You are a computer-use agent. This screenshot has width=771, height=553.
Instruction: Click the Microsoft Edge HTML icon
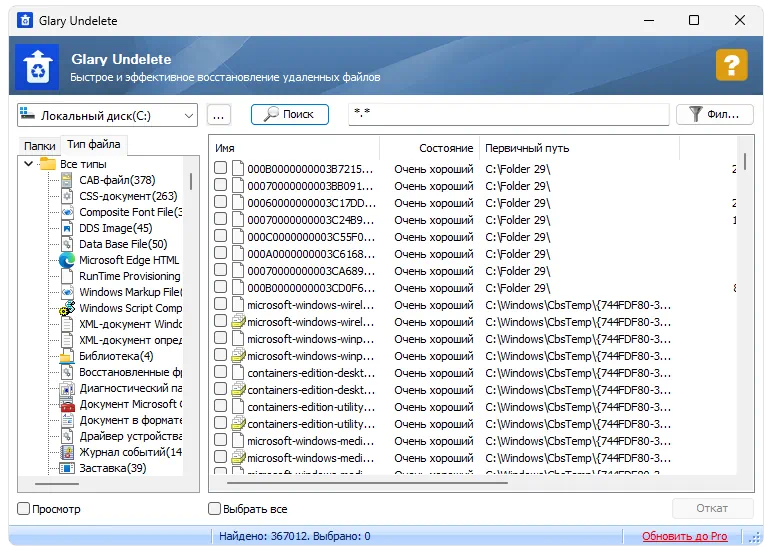[67, 260]
